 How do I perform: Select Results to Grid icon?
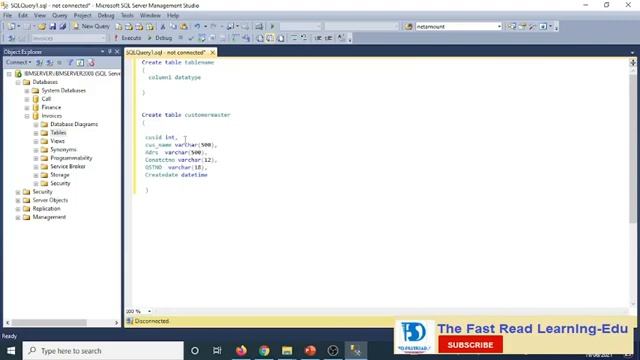(270, 38)
